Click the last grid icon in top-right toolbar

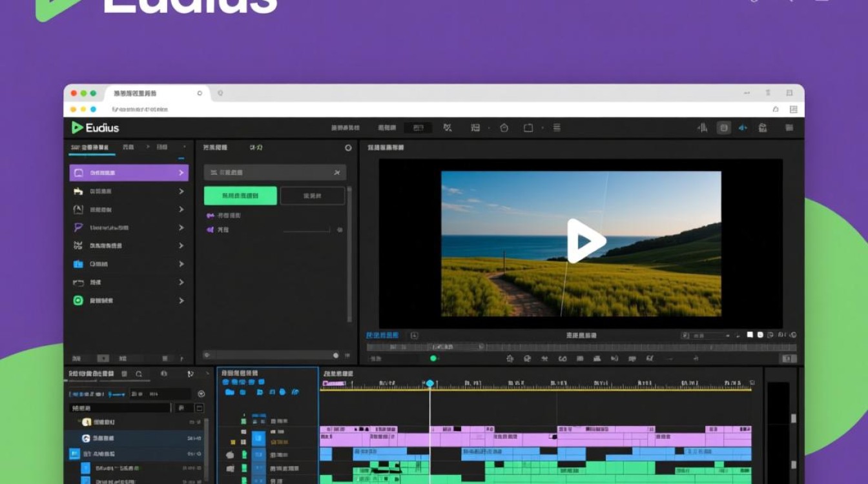[789, 128]
